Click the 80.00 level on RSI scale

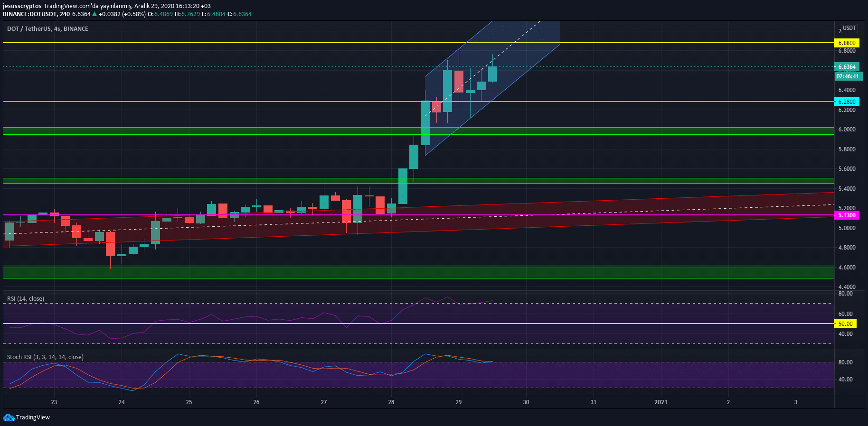(x=845, y=294)
